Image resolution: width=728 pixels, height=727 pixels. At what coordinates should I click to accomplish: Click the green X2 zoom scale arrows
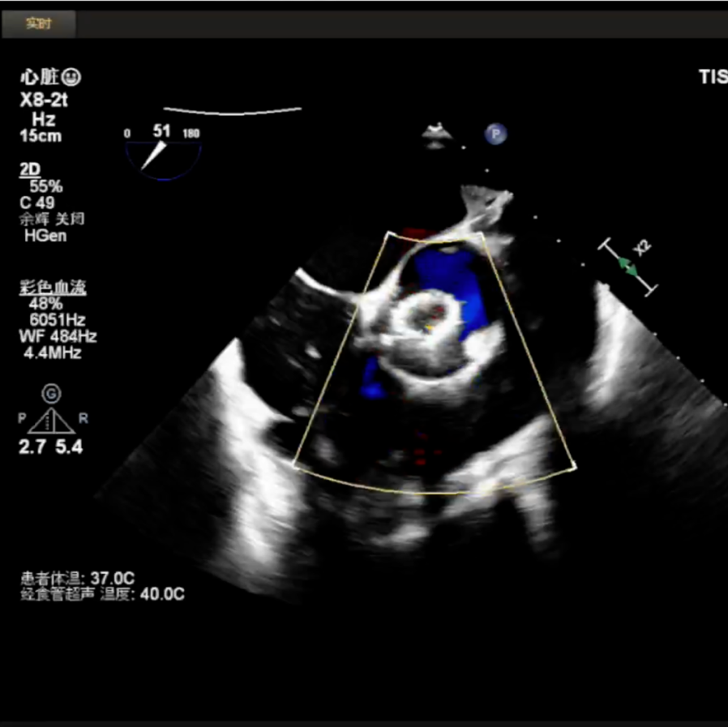point(627,265)
